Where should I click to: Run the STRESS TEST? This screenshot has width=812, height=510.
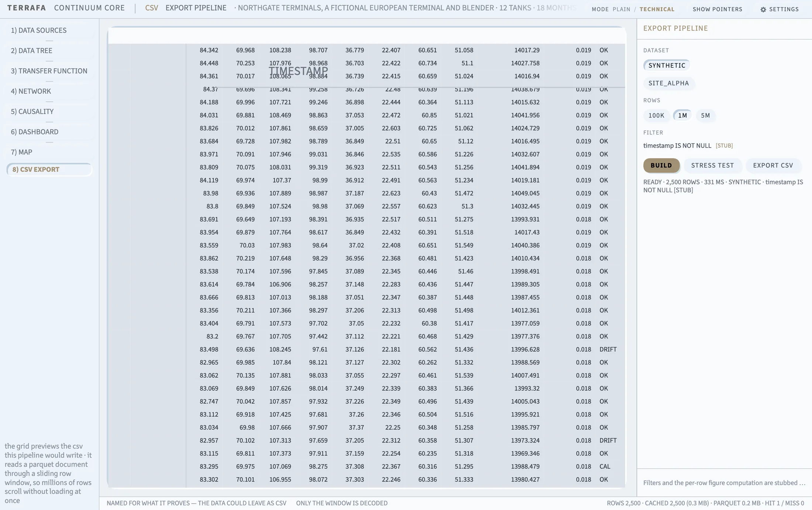[x=712, y=165]
